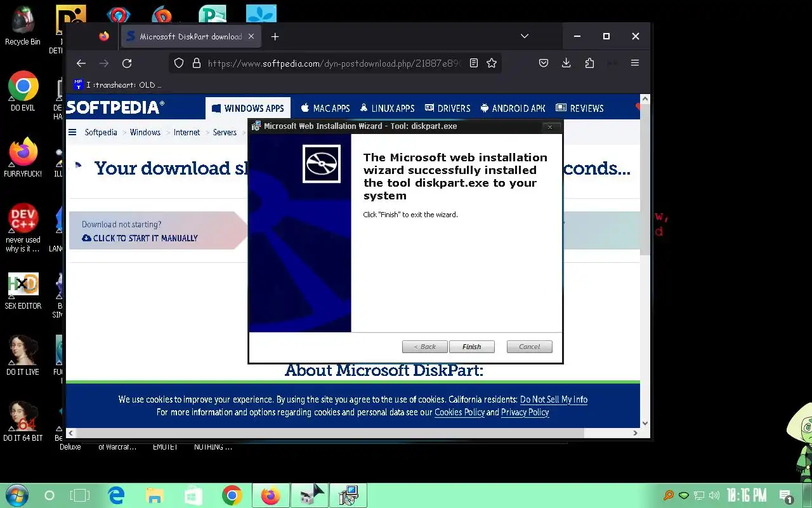This screenshot has width=812, height=508.
Task: Click the Back button in the wizard
Action: coord(425,347)
